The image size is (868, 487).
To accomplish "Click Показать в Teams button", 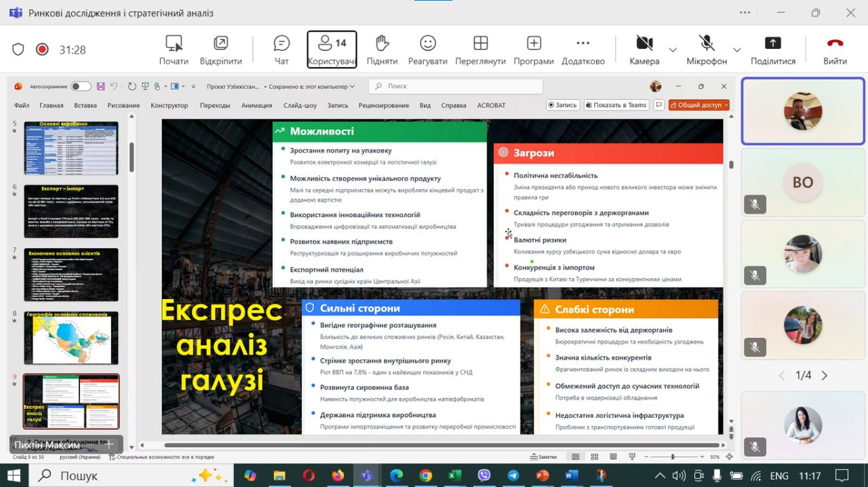I will (616, 105).
